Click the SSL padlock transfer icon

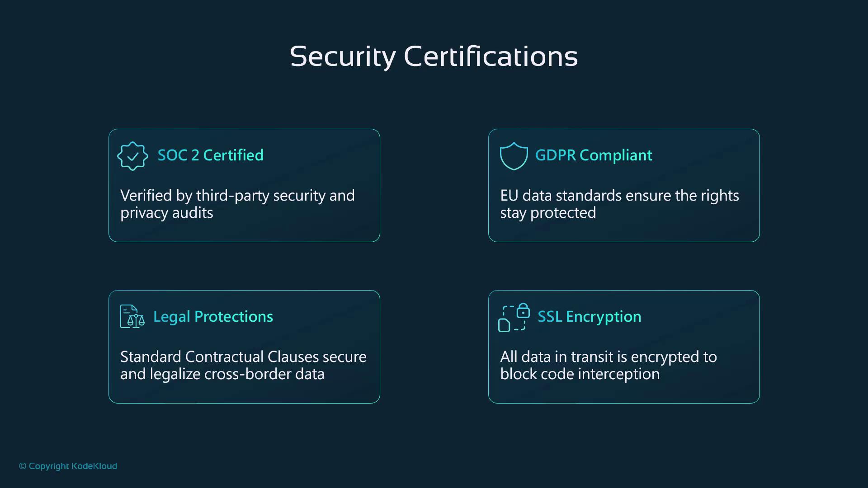[514, 317]
